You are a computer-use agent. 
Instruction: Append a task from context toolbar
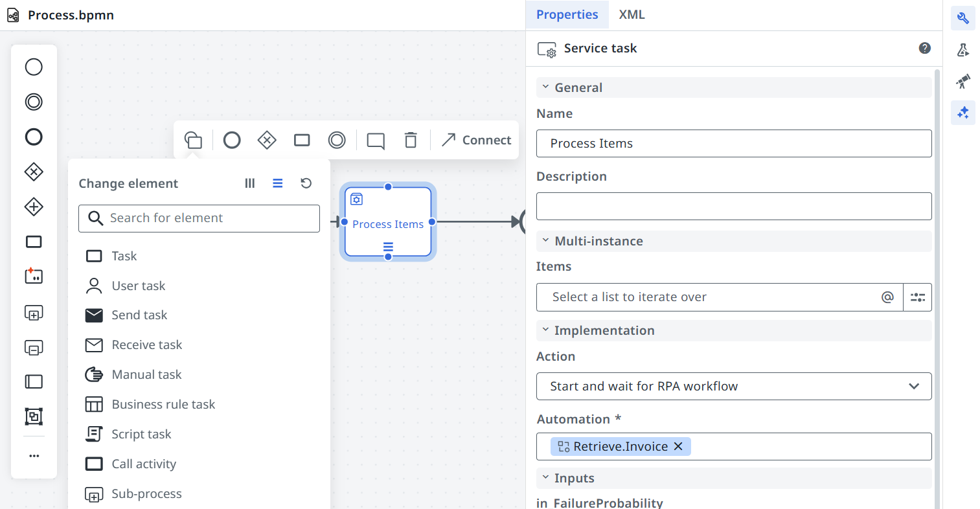[x=302, y=140]
